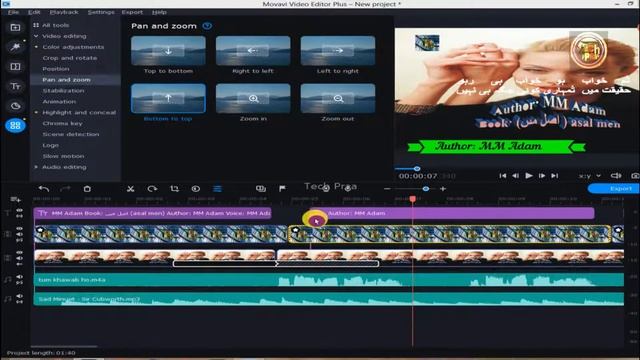Click the Add track icon

pyautogui.click(x=16, y=199)
